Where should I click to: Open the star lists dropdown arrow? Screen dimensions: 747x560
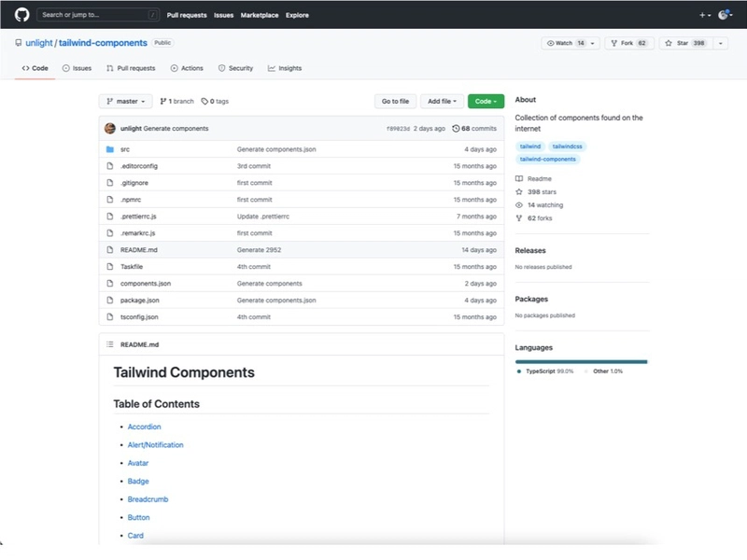(720, 43)
